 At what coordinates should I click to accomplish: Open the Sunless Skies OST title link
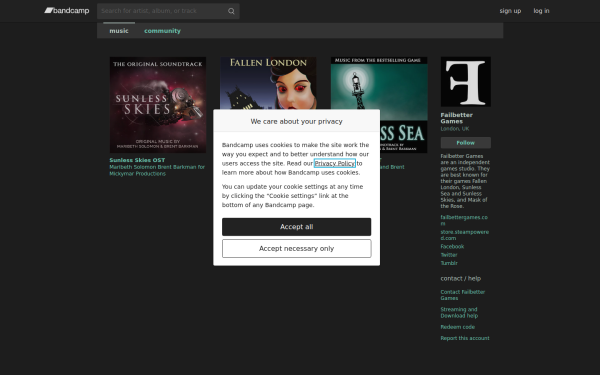137,160
